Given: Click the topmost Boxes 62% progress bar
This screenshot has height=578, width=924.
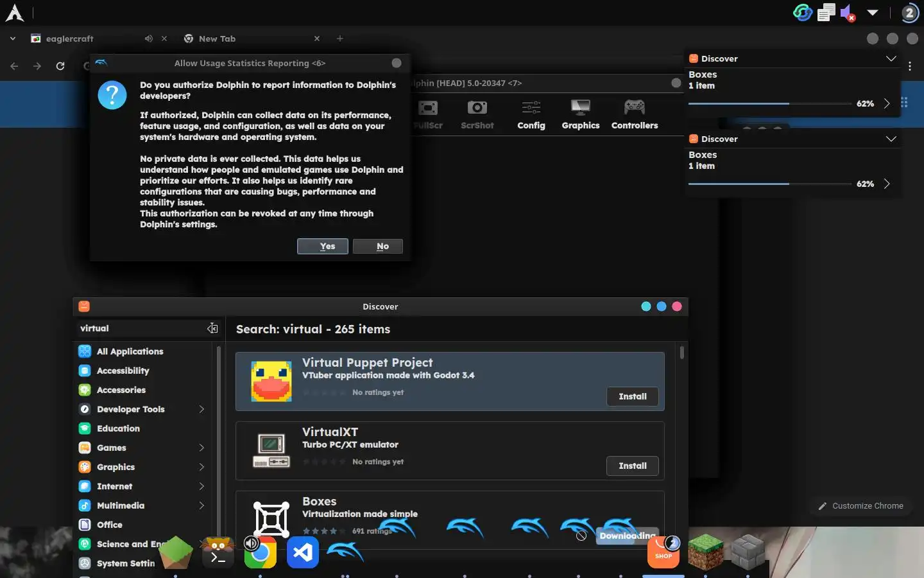Looking at the screenshot, I should tap(770, 103).
